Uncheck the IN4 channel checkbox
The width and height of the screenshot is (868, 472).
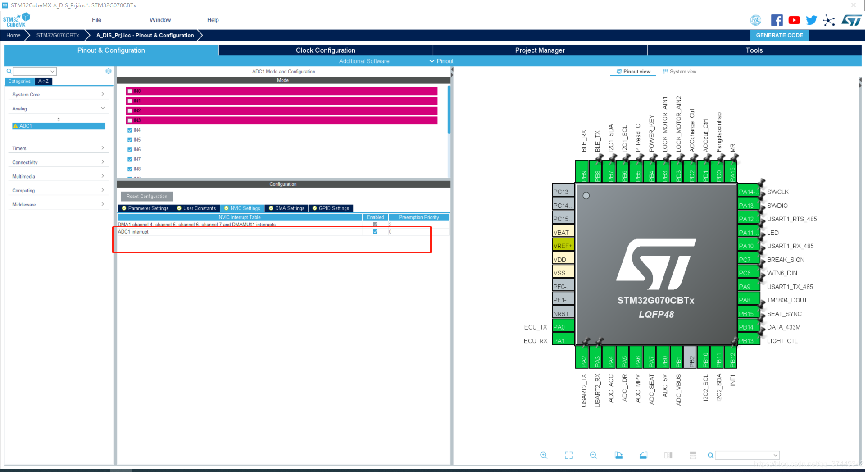(130, 130)
